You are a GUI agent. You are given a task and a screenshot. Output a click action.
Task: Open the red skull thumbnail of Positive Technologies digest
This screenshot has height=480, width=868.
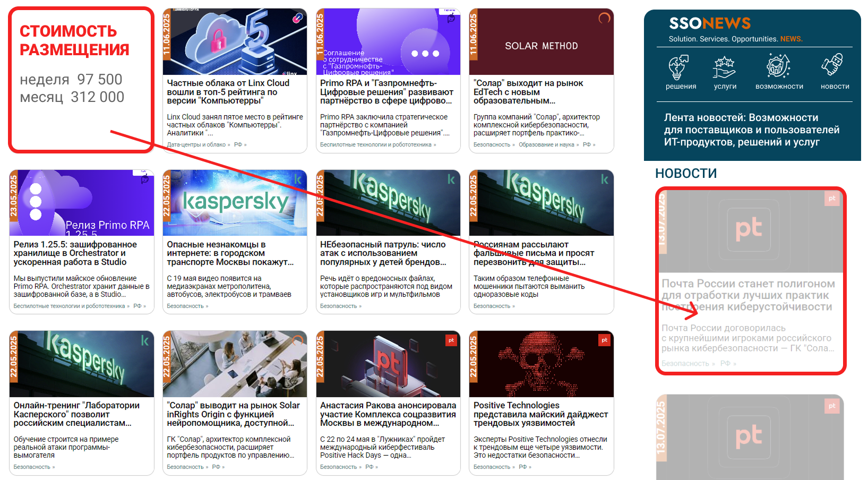tap(542, 364)
